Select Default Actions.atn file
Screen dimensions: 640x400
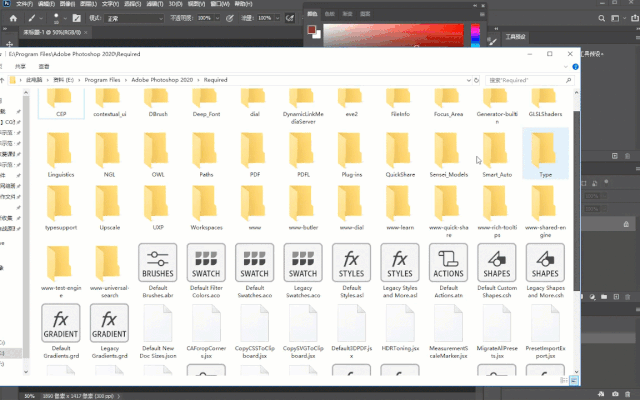tap(448, 271)
